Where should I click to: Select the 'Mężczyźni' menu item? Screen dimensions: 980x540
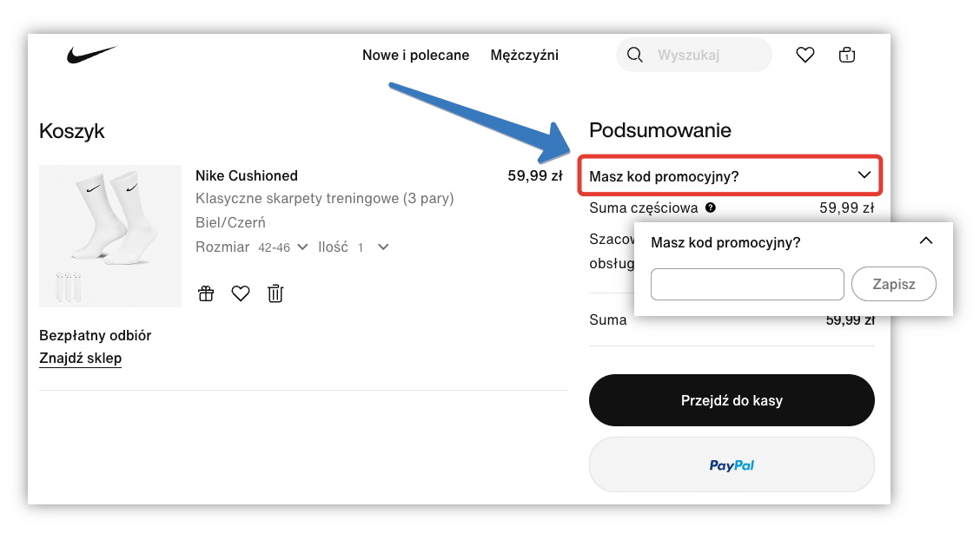pos(524,55)
